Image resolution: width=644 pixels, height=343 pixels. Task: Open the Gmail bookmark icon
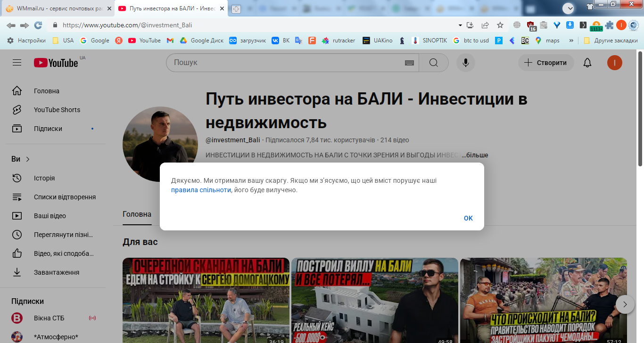(170, 41)
